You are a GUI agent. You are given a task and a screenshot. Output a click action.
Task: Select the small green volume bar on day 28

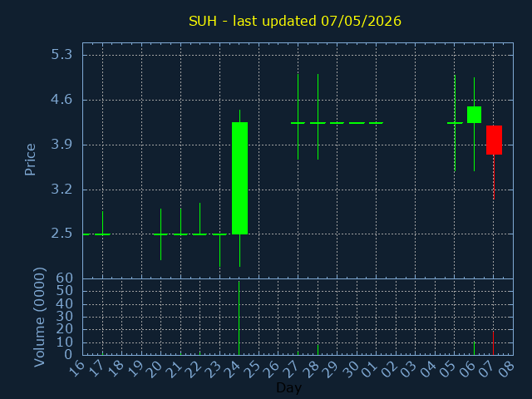[x=318, y=349]
